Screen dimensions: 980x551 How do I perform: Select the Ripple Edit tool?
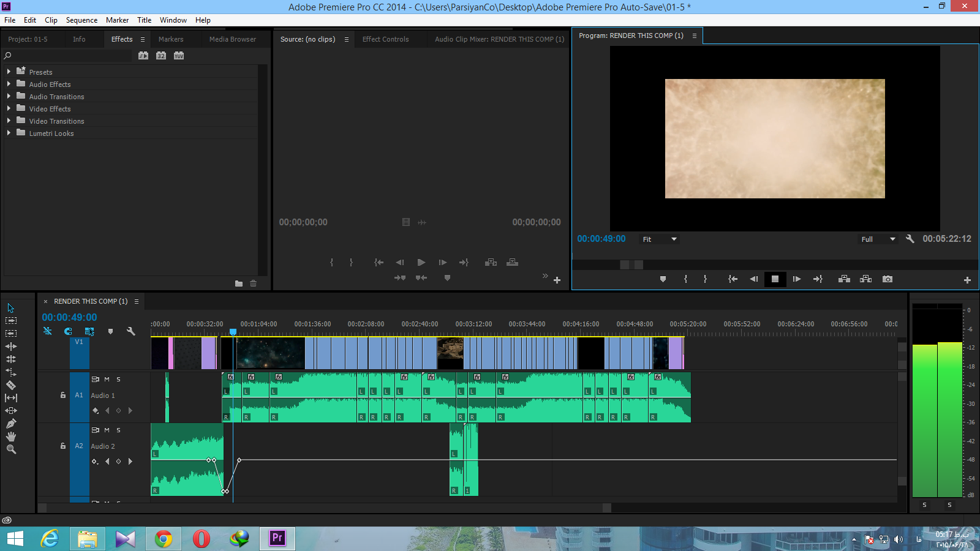(11, 346)
